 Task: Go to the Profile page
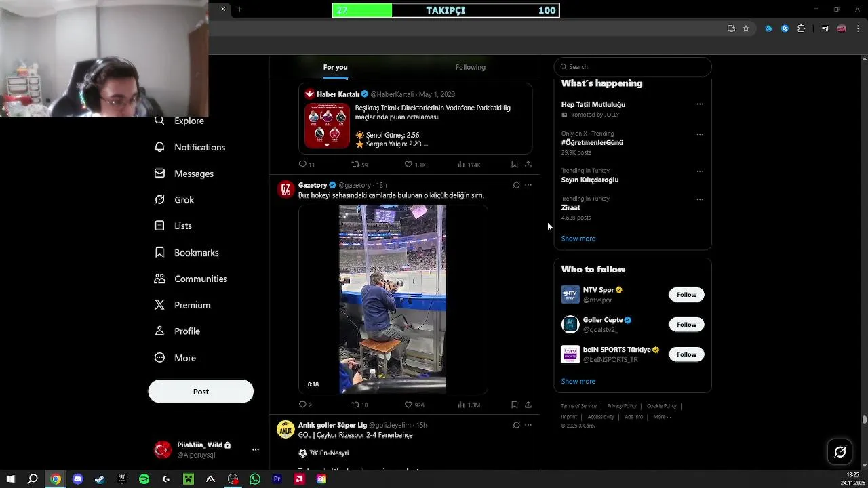(178, 331)
